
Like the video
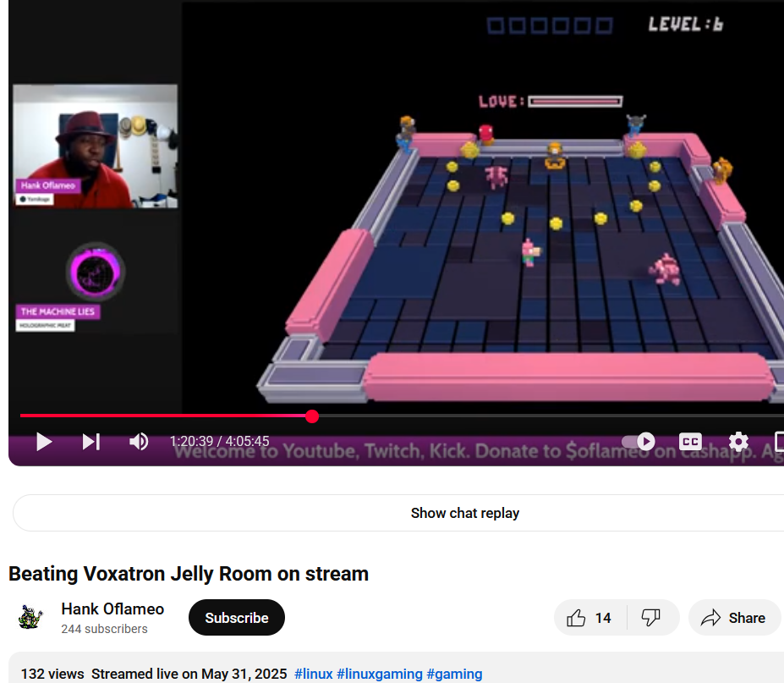coord(589,618)
